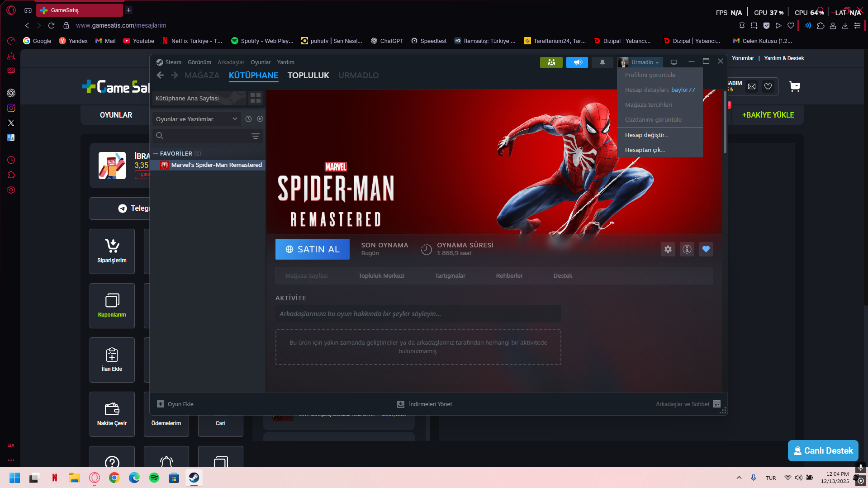This screenshot has width=868, height=488.
Task: Open İndirmeleri Yönet downloads manager
Action: pos(424,404)
